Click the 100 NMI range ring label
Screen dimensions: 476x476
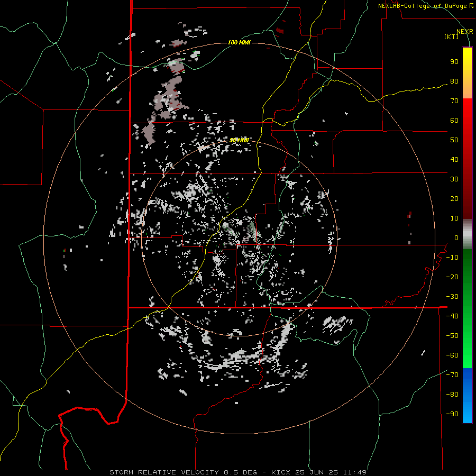(239, 42)
